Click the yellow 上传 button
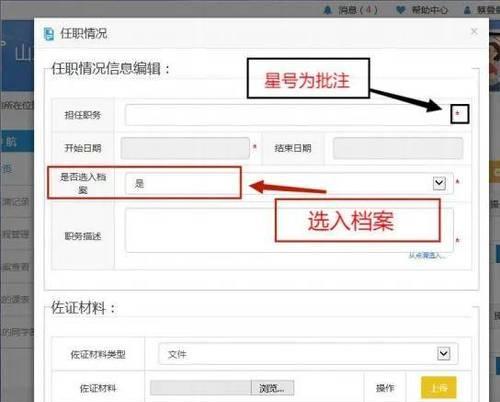The height and width of the screenshot is (402, 500). [x=438, y=388]
